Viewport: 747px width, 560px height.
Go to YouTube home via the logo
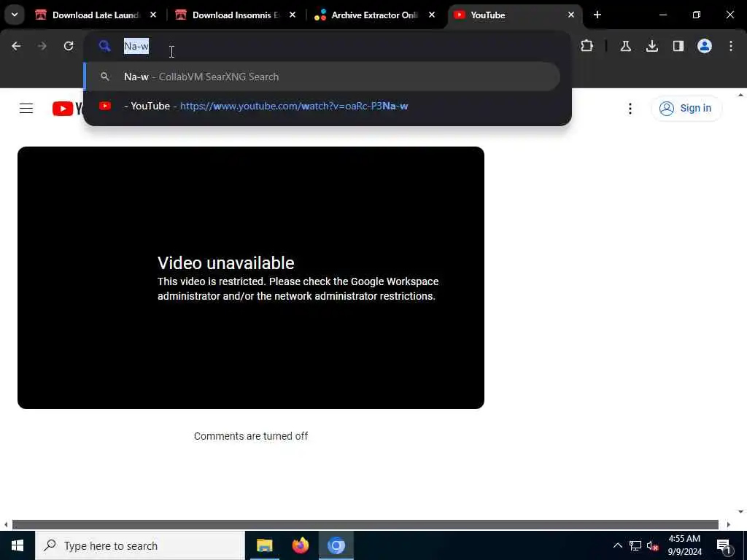pos(68,109)
